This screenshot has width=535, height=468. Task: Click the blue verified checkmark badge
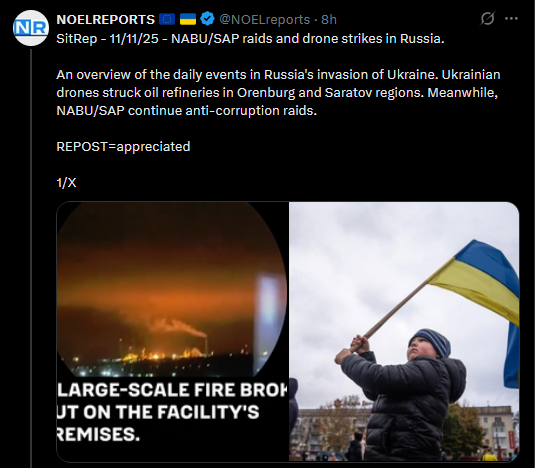tap(207, 19)
